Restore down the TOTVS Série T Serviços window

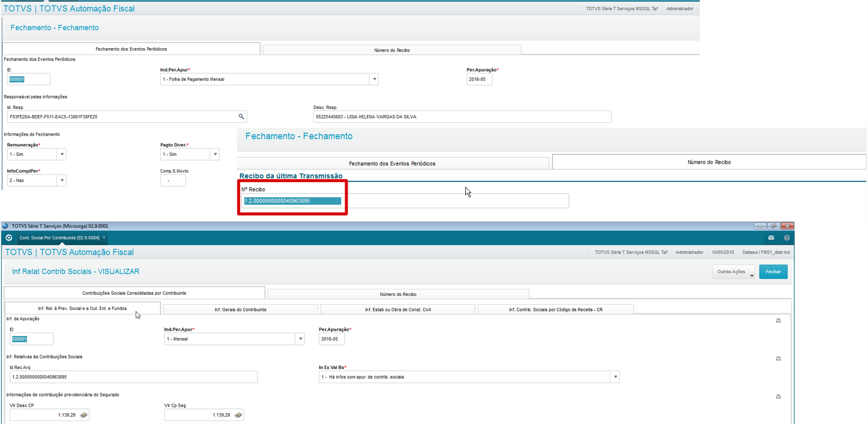tap(774, 226)
